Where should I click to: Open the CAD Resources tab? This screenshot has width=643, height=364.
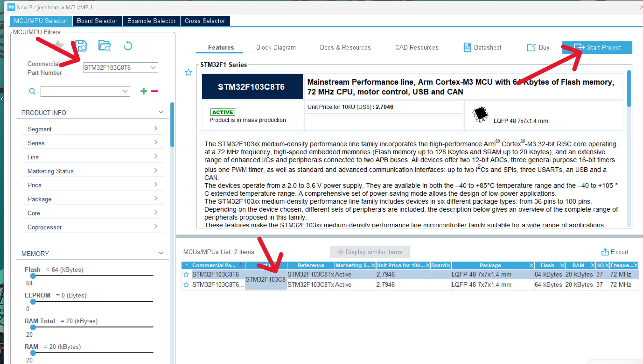pyautogui.click(x=417, y=48)
